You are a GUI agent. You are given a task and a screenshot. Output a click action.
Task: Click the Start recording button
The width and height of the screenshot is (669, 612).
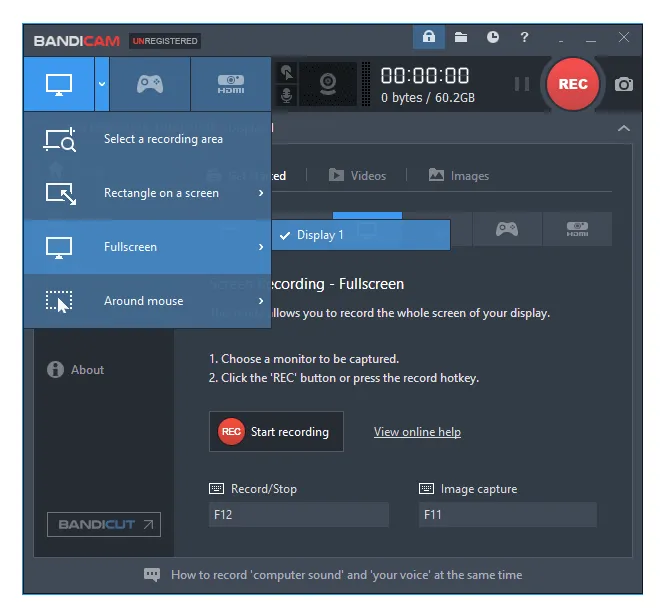(276, 431)
